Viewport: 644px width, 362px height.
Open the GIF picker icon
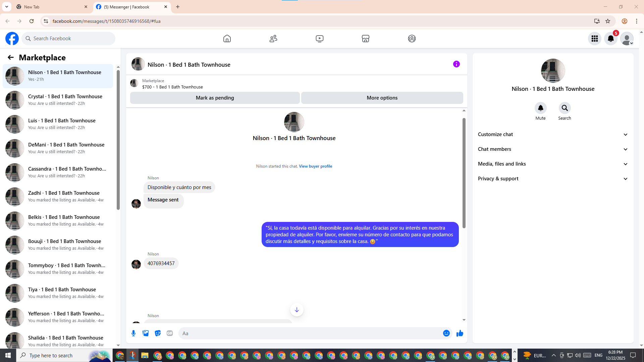click(170, 333)
